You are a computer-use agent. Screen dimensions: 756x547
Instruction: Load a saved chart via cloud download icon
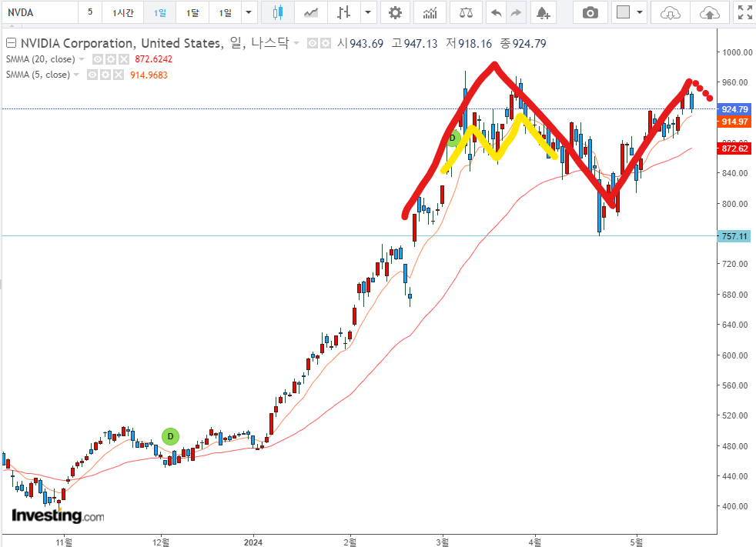(671, 12)
